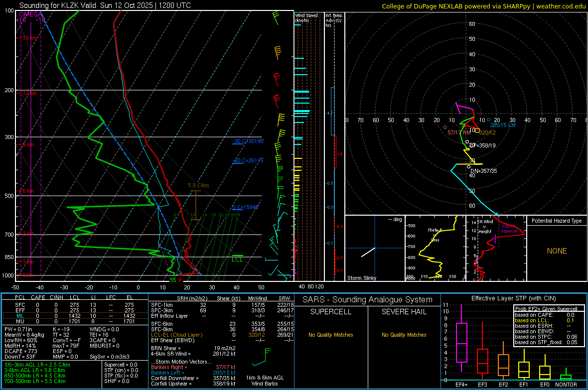588x390 pixels.
Task: Click the K = -19 index value
Action: pos(61,329)
